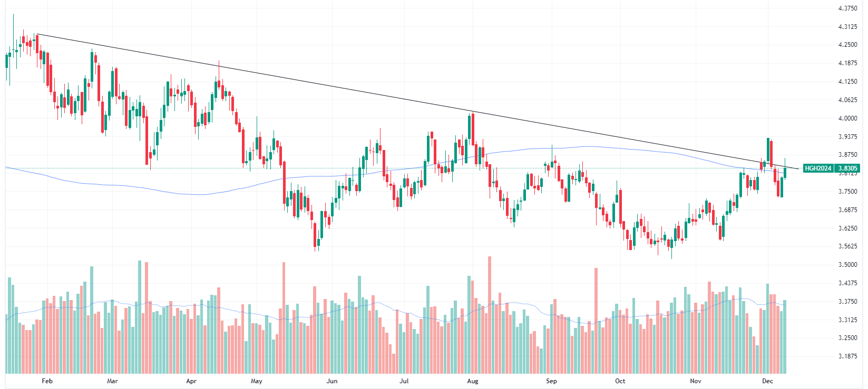The height and width of the screenshot is (389, 868).
Task: Select the Feb label on time axis
Action: point(47,381)
